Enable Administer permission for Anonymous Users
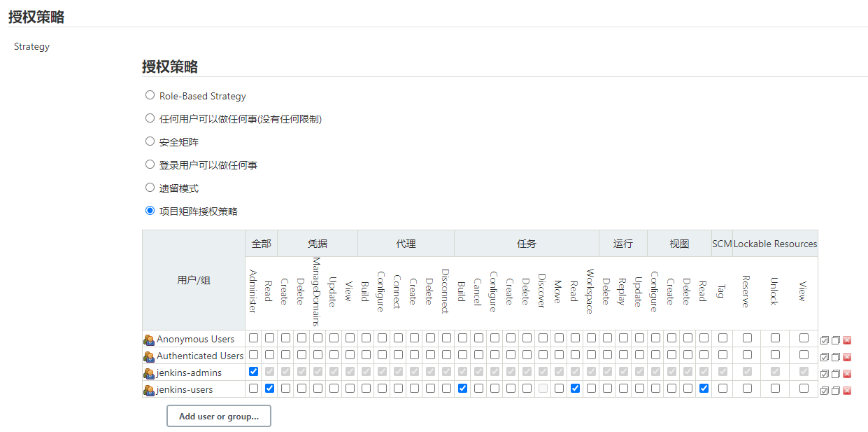Image resolution: width=868 pixels, height=432 pixels. [x=253, y=339]
